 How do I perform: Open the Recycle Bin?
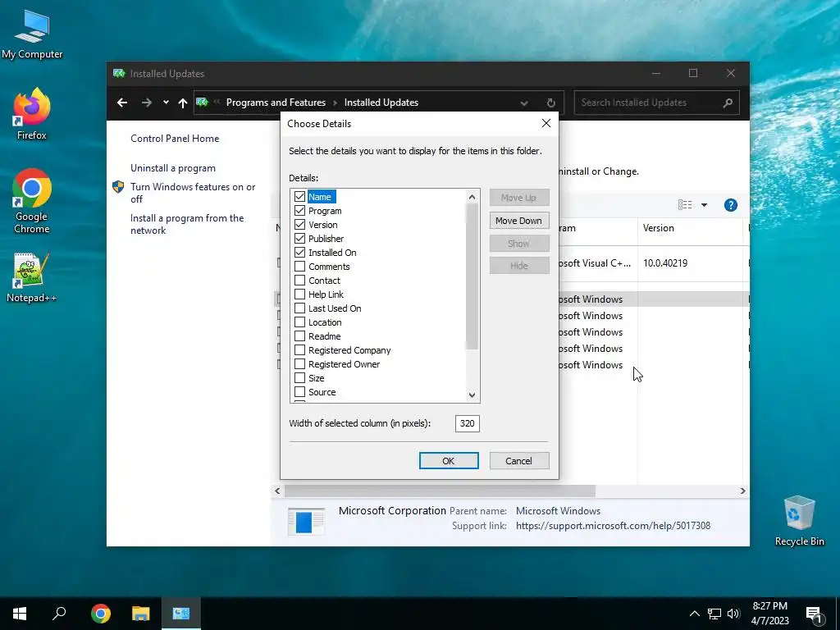(x=799, y=520)
